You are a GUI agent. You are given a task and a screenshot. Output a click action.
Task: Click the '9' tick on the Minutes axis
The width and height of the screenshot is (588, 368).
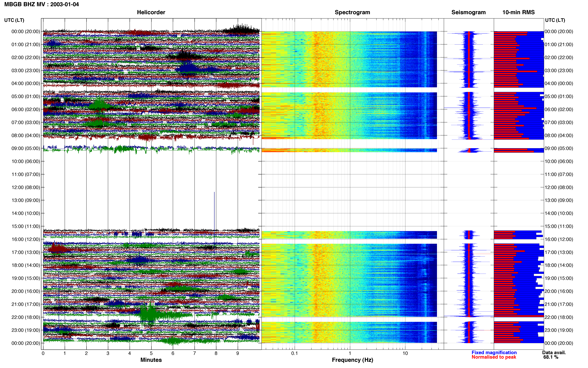(238, 353)
